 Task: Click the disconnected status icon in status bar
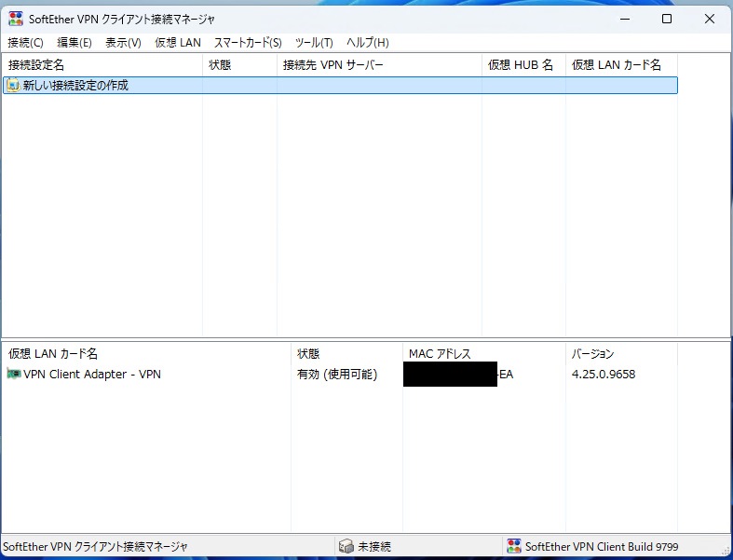(346, 547)
